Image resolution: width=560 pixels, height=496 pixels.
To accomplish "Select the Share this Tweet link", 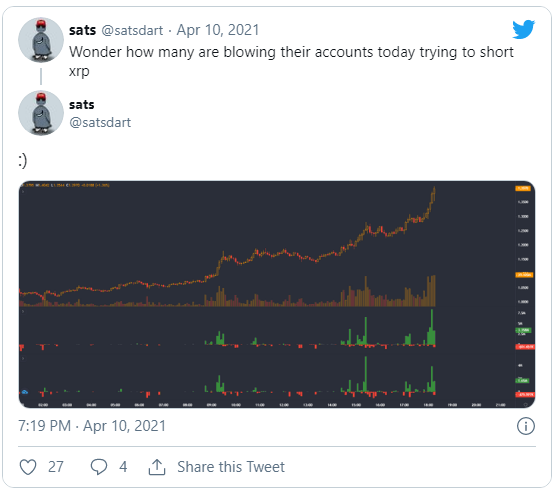I will [231, 467].
